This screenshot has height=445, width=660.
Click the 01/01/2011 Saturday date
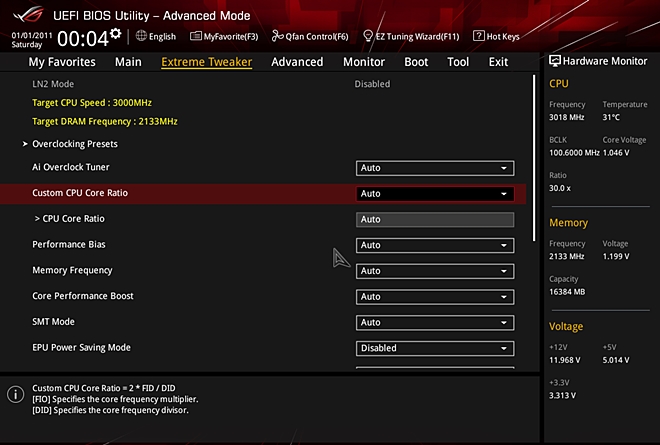[x=32, y=40]
